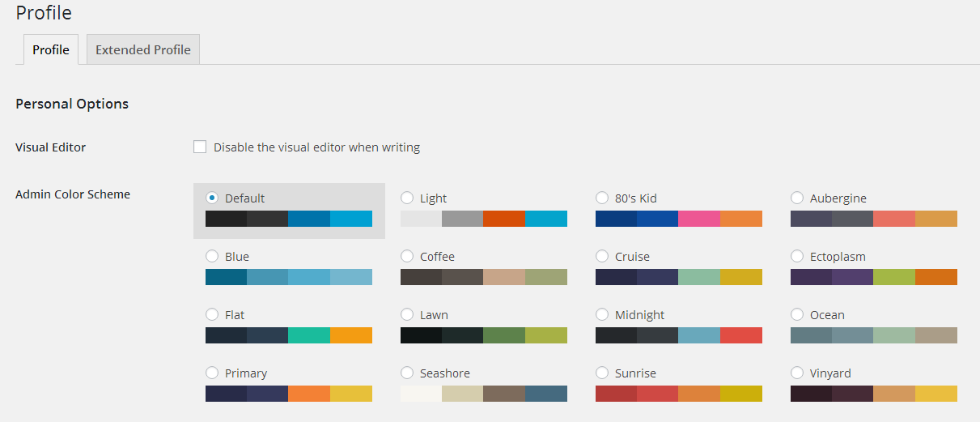
Task: Select the 80's Kid color scheme
Action: coord(602,198)
